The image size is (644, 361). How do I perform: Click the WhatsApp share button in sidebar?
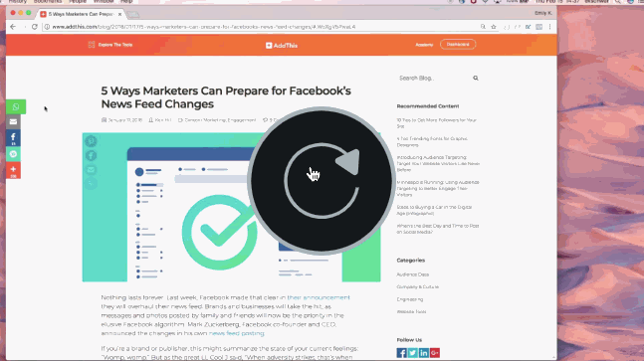coord(16,106)
